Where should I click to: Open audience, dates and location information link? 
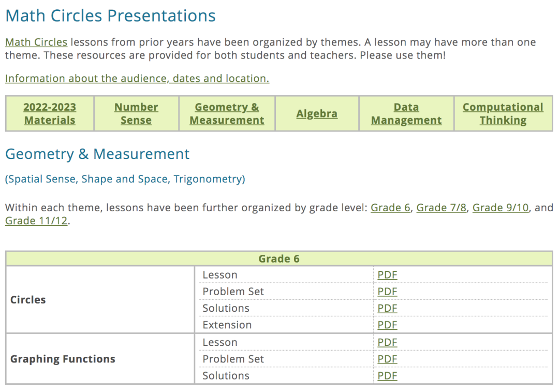pos(137,79)
